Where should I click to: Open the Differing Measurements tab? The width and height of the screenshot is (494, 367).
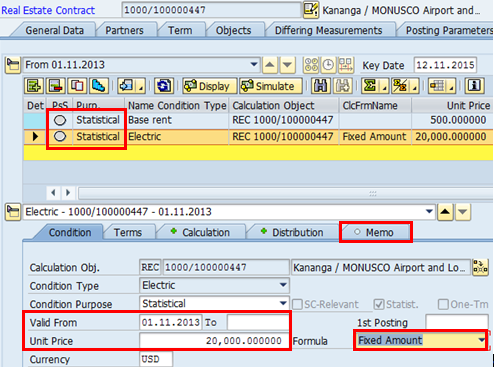click(328, 30)
